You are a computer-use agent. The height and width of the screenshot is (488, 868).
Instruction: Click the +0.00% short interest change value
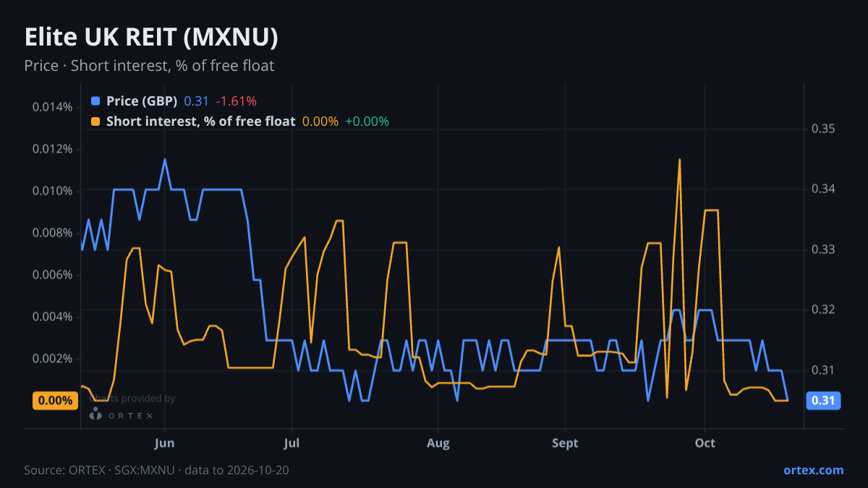[367, 121]
